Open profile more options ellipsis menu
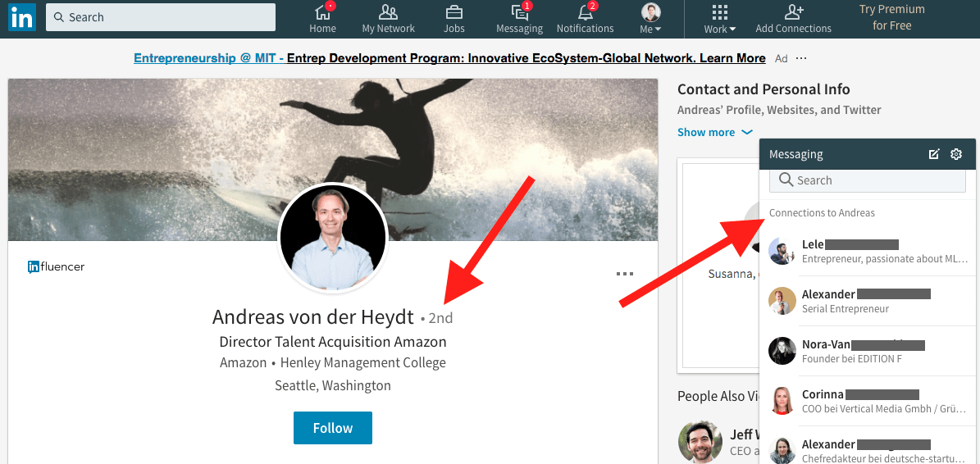 coord(625,274)
